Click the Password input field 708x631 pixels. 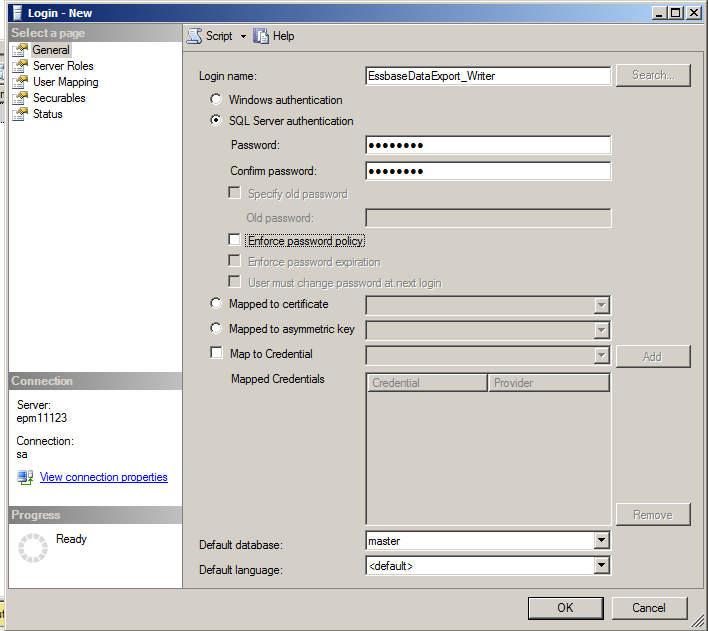point(488,145)
